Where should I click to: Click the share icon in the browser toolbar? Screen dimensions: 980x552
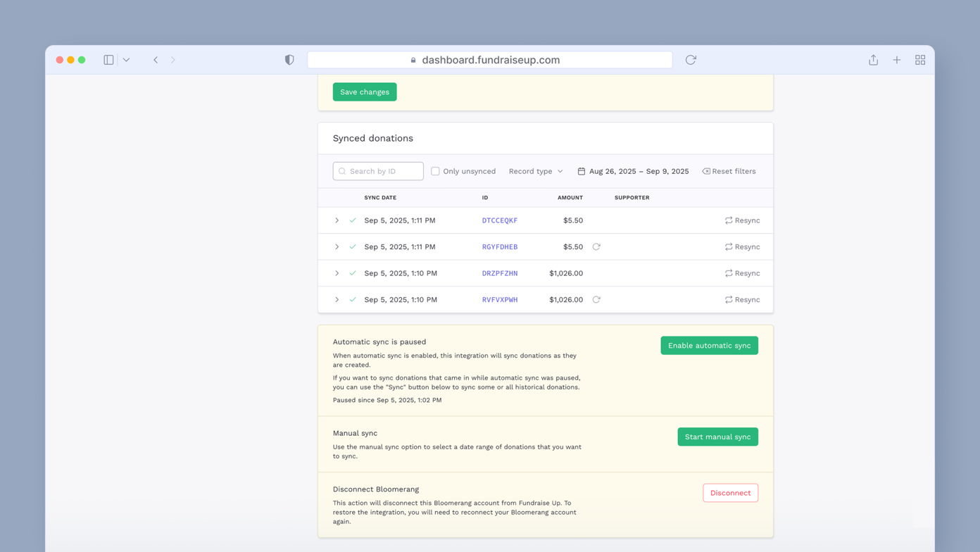click(873, 60)
